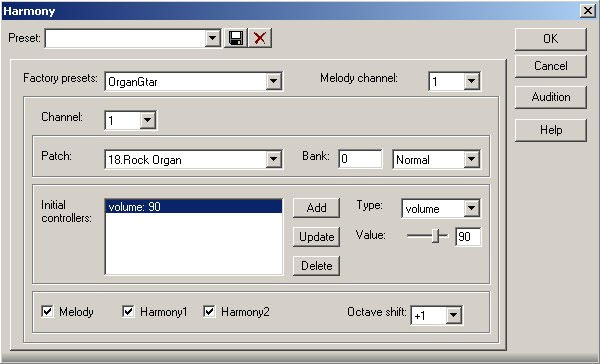Click the Value field showing 90
The height and width of the screenshot is (364, 600).
(468, 237)
